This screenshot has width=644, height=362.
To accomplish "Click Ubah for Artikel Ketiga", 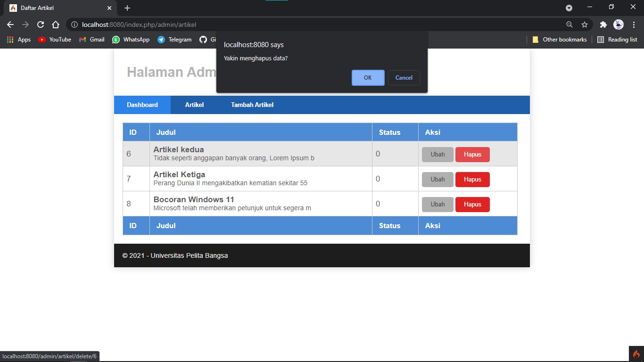I will click(437, 179).
